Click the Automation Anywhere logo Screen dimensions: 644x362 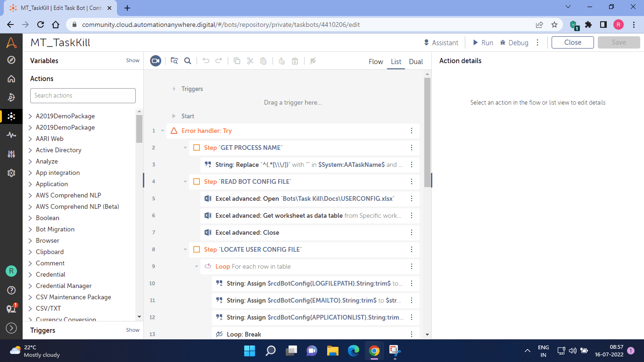click(x=11, y=43)
